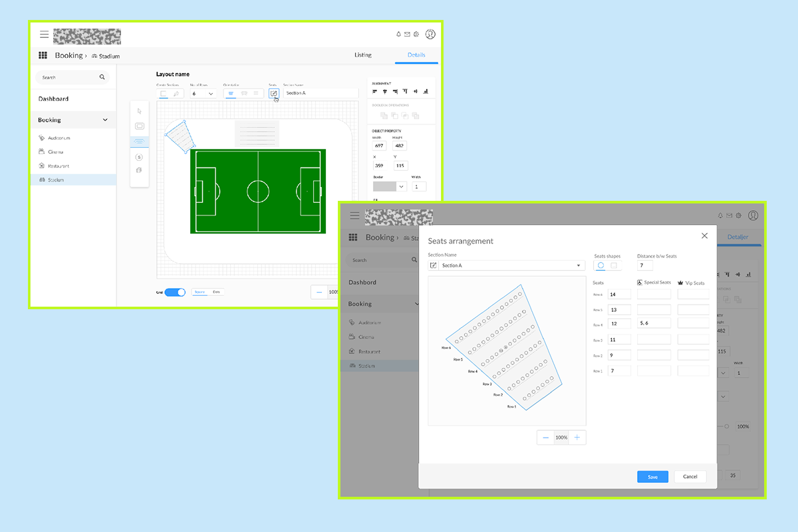Click the user profile avatar icon
The width and height of the screenshot is (798, 532).
pyautogui.click(x=430, y=34)
